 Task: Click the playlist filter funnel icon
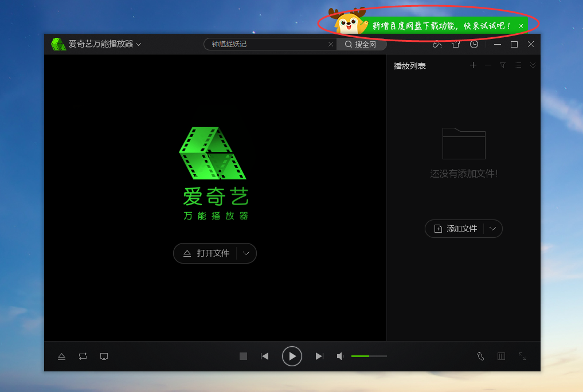(x=503, y=65)
